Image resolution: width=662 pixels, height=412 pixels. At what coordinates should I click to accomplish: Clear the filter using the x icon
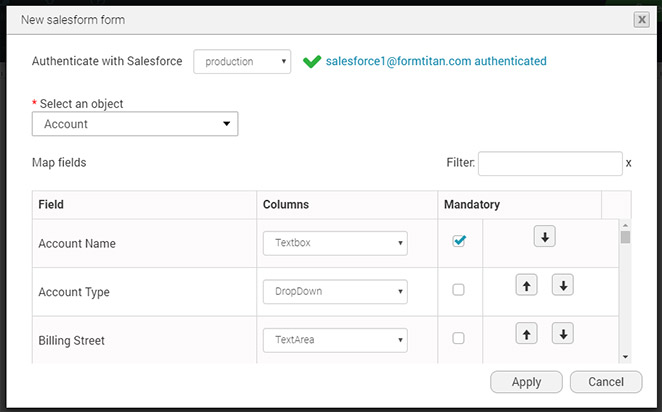click(x=628, y=163)
